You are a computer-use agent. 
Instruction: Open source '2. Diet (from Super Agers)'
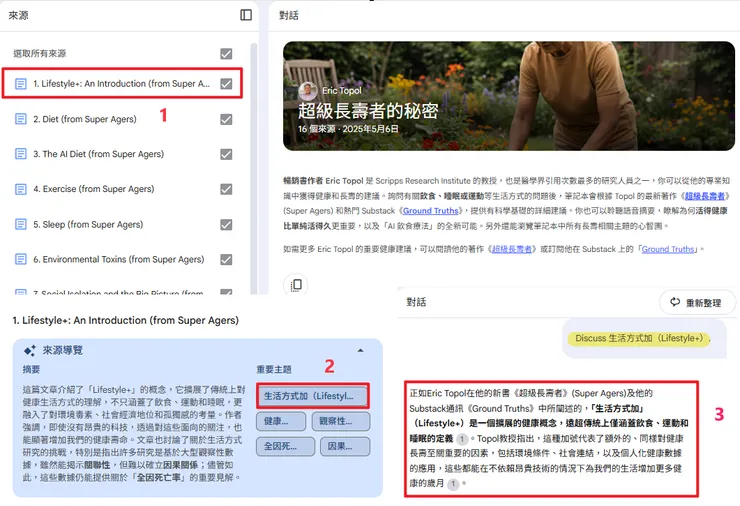(x=85, y=119)
